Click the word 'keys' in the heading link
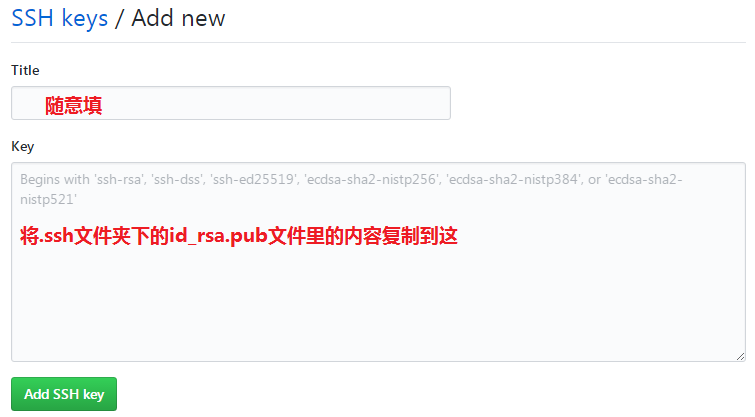The width and height of the screenshot is (755, 417). point(85,19)
